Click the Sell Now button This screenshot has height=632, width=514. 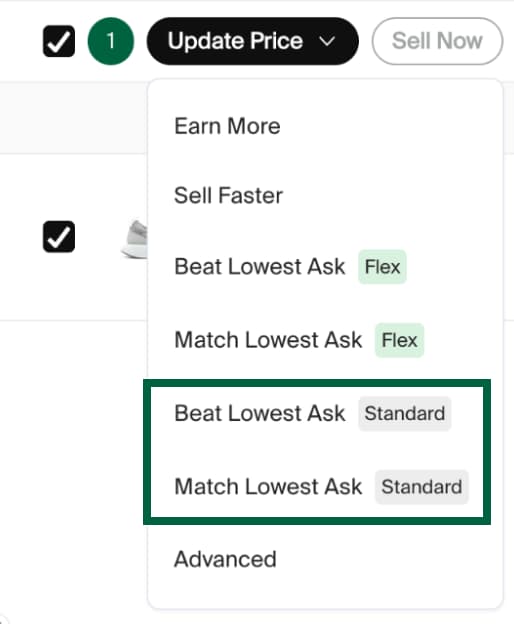coord(437,41)
